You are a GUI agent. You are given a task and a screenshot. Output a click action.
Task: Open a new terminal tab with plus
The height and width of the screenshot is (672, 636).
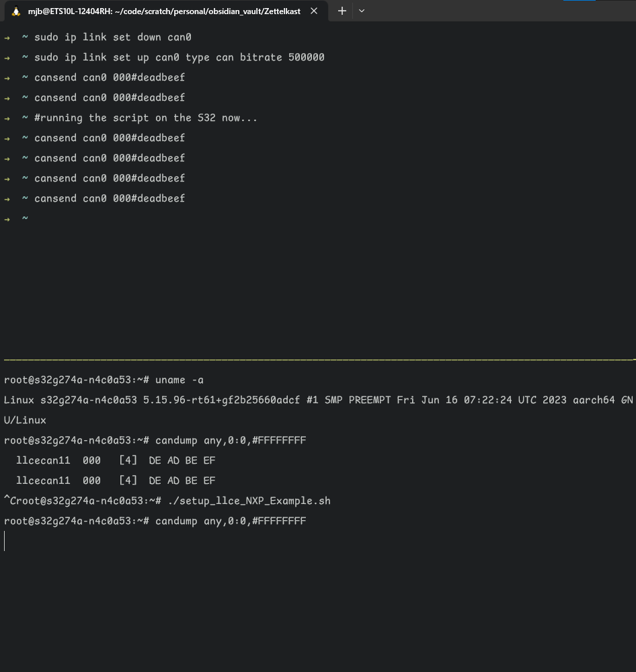pos(342,11)
